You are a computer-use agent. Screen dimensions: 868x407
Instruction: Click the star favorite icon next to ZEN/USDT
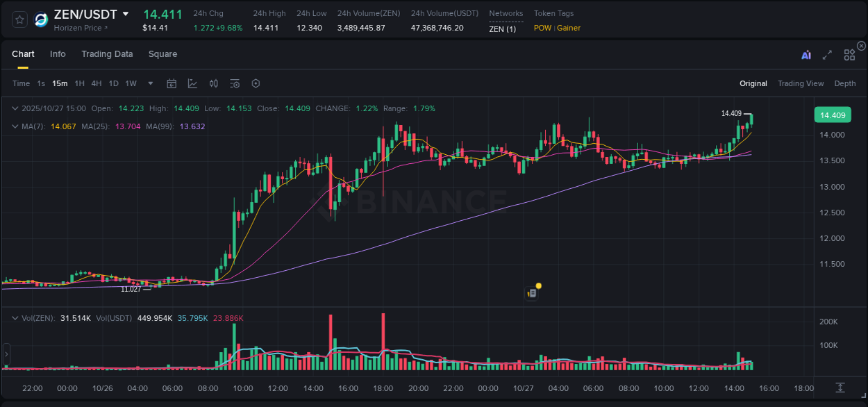coord(19,19)
